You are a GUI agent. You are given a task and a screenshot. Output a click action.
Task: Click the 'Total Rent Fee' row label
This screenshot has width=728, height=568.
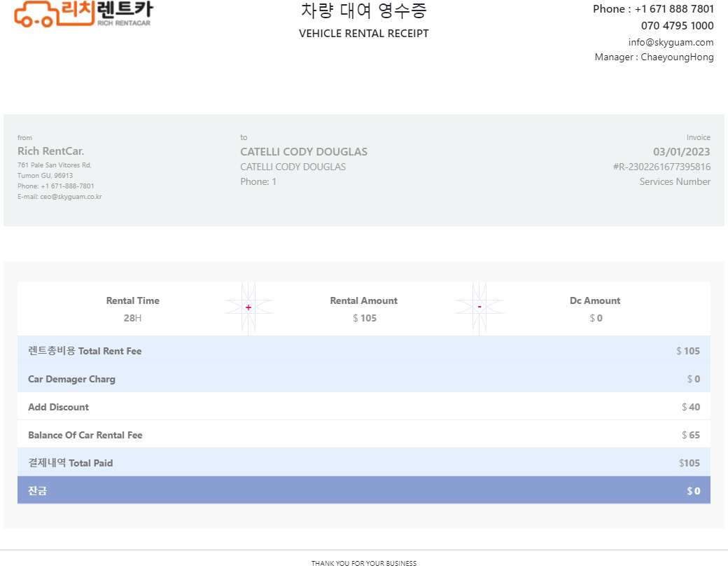pos(85,351)
